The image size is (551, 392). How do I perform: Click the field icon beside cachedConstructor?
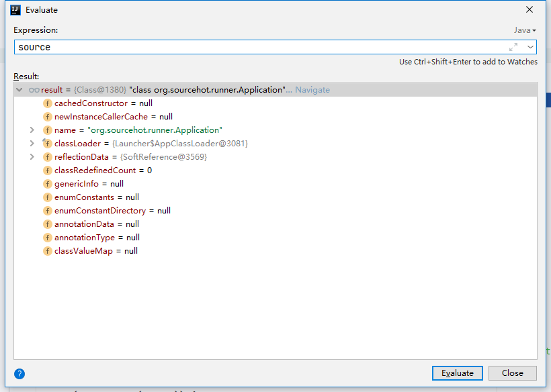pos(48,103)
